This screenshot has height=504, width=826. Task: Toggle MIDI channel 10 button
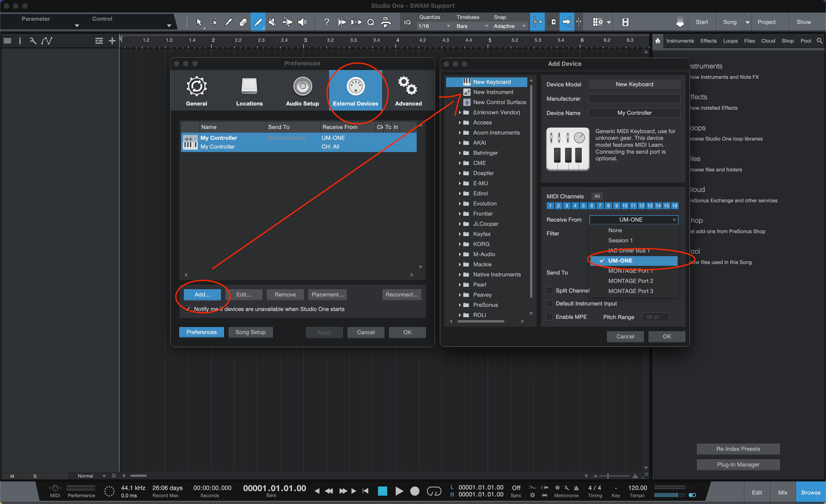tap(625, 206)
